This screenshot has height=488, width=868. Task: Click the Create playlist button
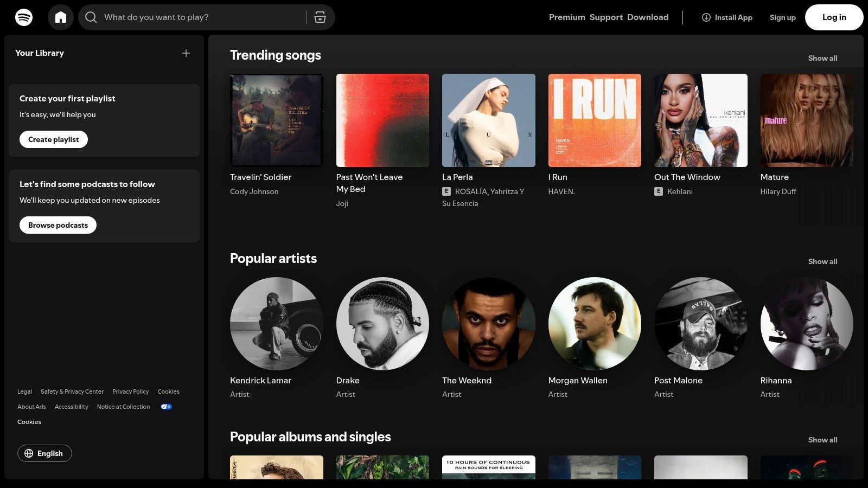(x=53, y=139)
